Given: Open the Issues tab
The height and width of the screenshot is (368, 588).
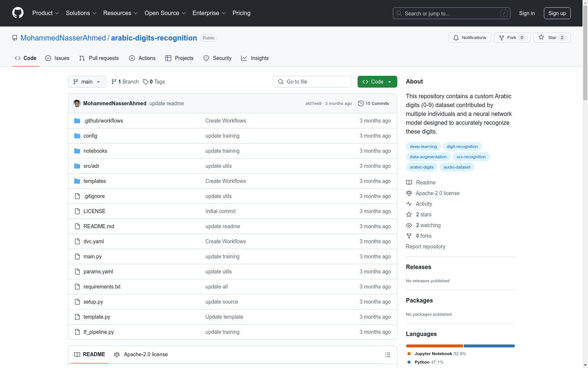Looking at the screenshot, I should (57, 58).
